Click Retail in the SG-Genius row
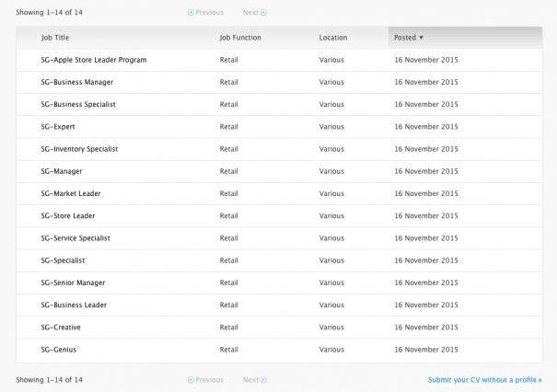The width and height of the screenshot is (557, 392). coord(228,350)
